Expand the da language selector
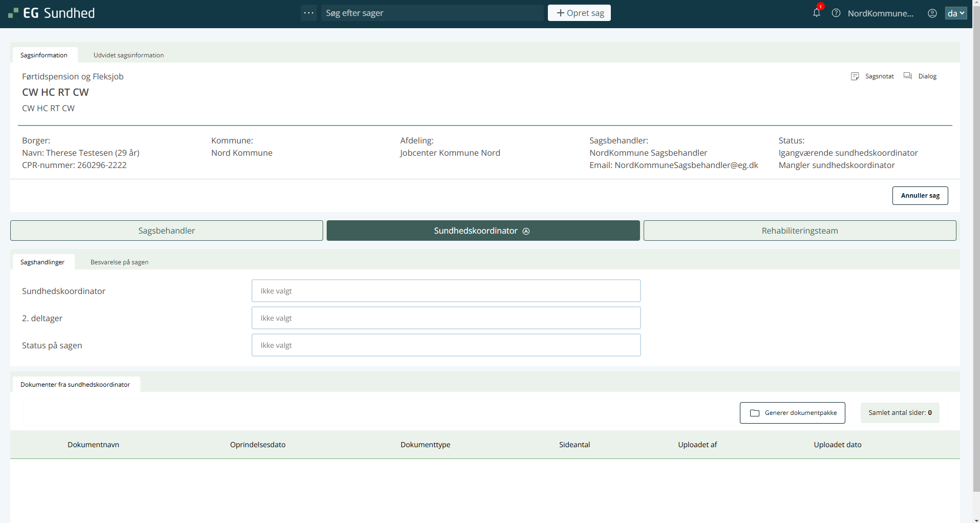Viewport: 980px width, 523px height. point(955,13)
